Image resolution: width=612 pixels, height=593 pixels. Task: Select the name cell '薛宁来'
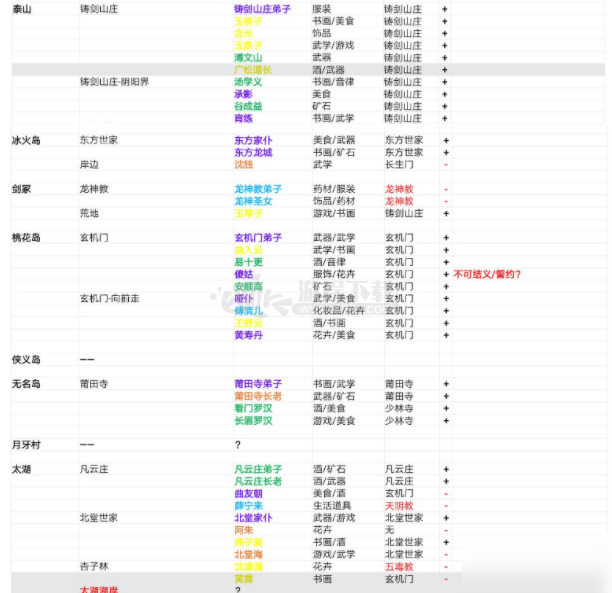pyautogui.click(x=248, y=506)
